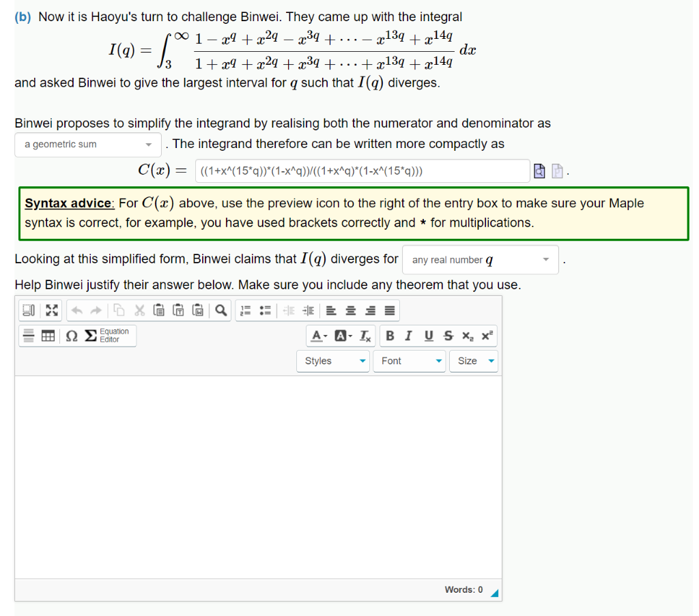Click the Maple syntax preview icon beside the answer box
699x616 pixels.
tap(539, 171)
